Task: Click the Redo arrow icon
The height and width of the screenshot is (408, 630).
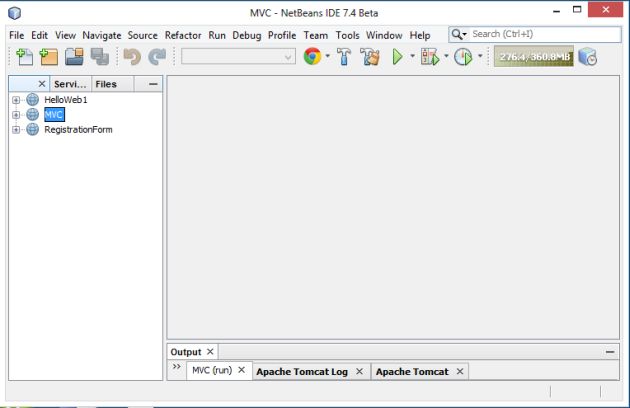Action: point(157,57)
